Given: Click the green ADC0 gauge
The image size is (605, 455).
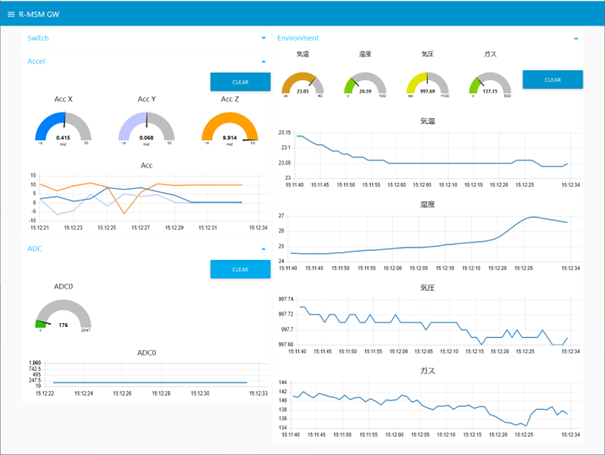Looking at the screenshot, I should point(63,315).
